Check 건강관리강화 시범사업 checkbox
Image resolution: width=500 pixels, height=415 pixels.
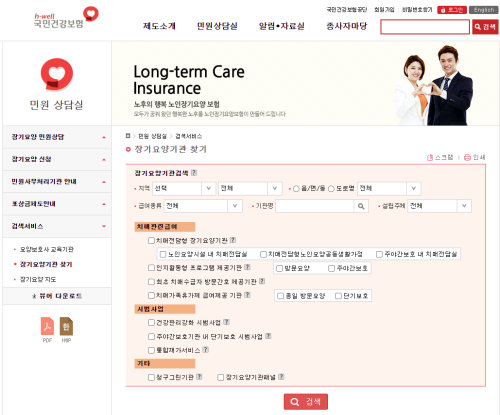tap(151, 322)
